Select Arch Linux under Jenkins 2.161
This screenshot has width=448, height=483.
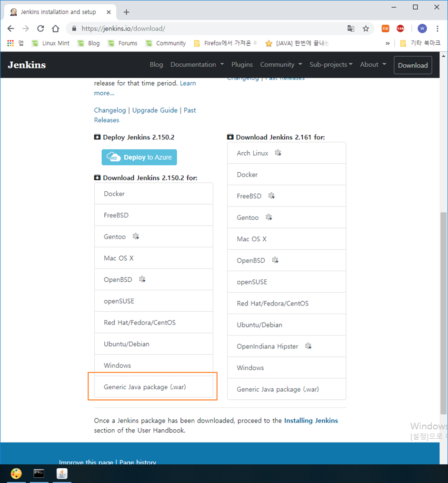(x=287, y=153)
